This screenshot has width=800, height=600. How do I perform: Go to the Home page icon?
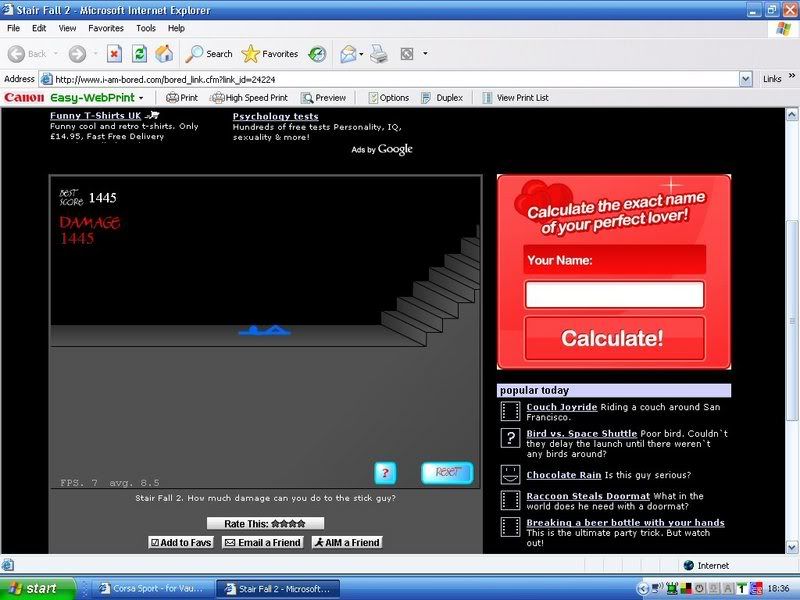point(164,54)
